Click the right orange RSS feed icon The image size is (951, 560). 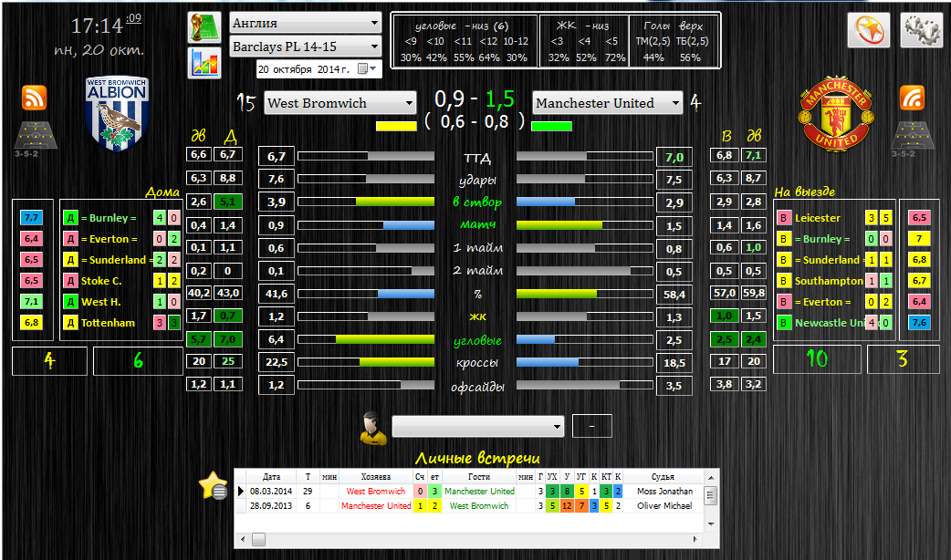point(912,98)
